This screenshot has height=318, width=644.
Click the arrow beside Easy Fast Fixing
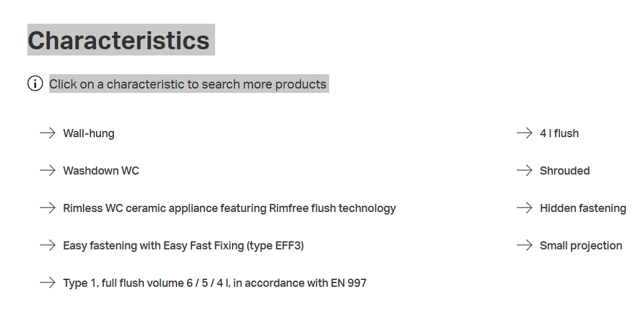pos(47,245)
